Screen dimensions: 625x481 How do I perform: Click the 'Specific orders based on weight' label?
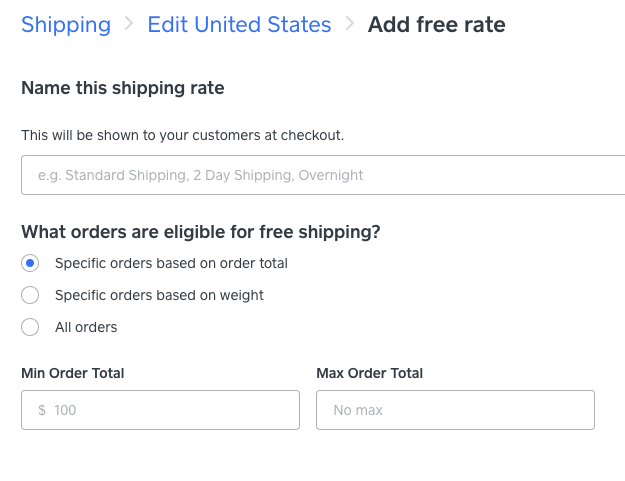coord(159,295)
